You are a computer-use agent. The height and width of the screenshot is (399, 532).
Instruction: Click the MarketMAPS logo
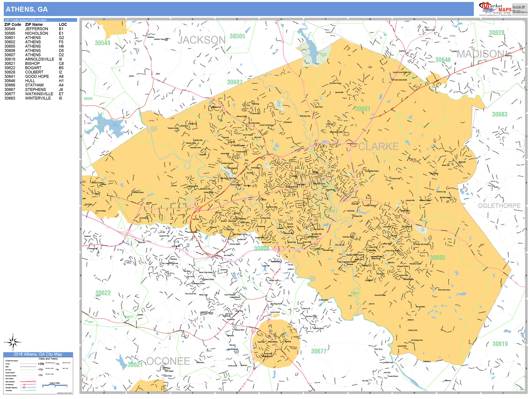[495, 9]
